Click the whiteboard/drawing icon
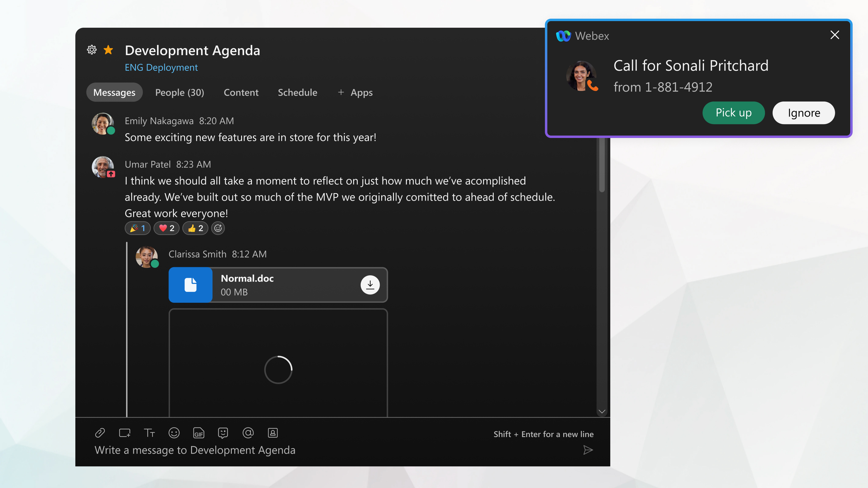 point(124,433)
